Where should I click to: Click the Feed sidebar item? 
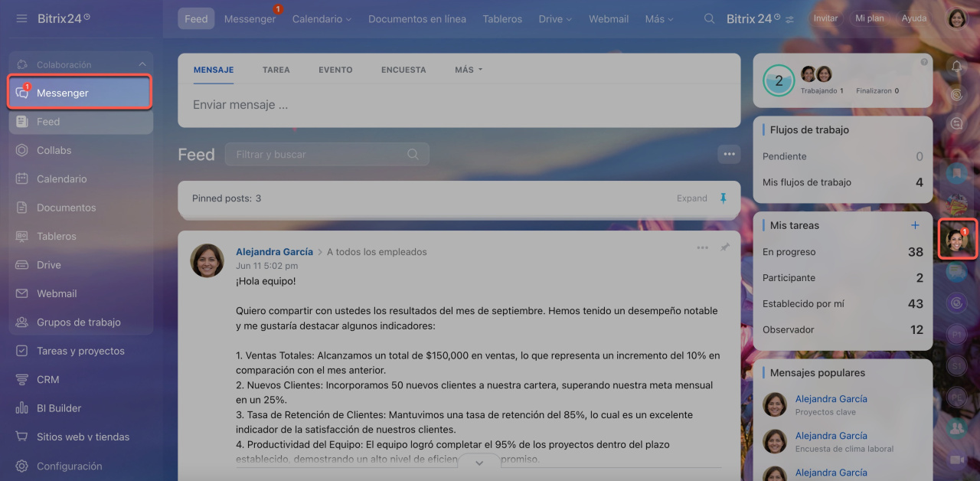click(80, 122)
